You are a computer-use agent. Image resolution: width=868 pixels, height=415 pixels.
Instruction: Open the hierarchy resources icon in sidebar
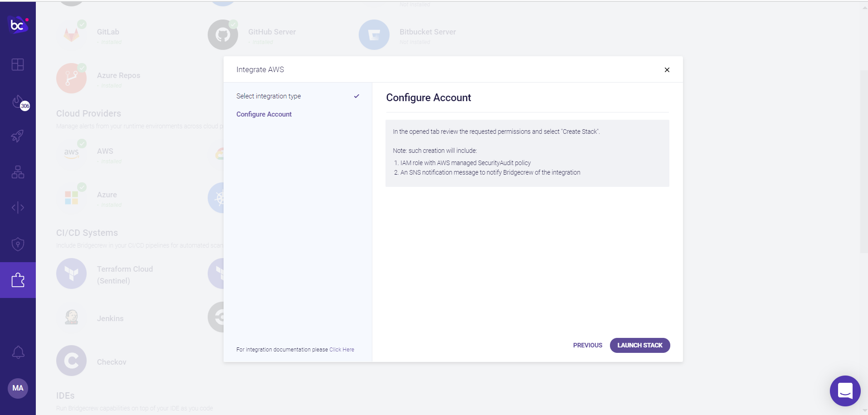(x=18, y=172)
